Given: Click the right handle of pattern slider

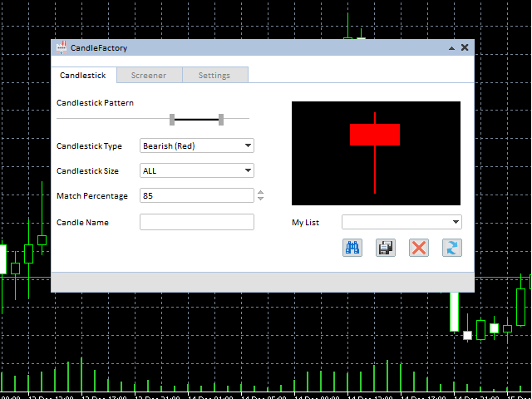Looking at the screenshot, I should point(221,120).
